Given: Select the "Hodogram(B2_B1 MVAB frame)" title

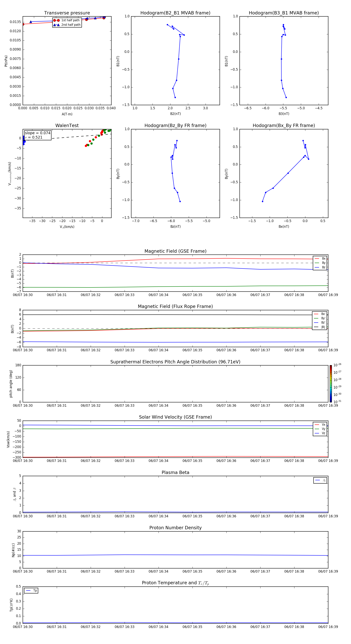Looking at the screenshot, I should pyautogui.click(x=175, y=13).
